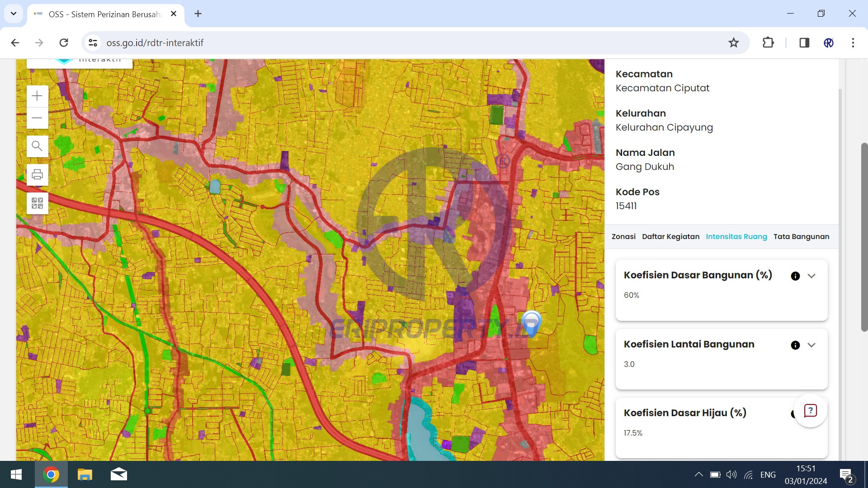
Task: Zoom in on the map
Action: [37, 96]
